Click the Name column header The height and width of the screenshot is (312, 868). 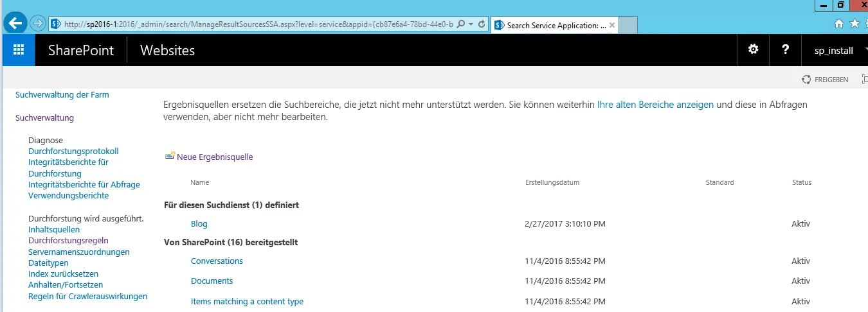(x=200, y=182)
